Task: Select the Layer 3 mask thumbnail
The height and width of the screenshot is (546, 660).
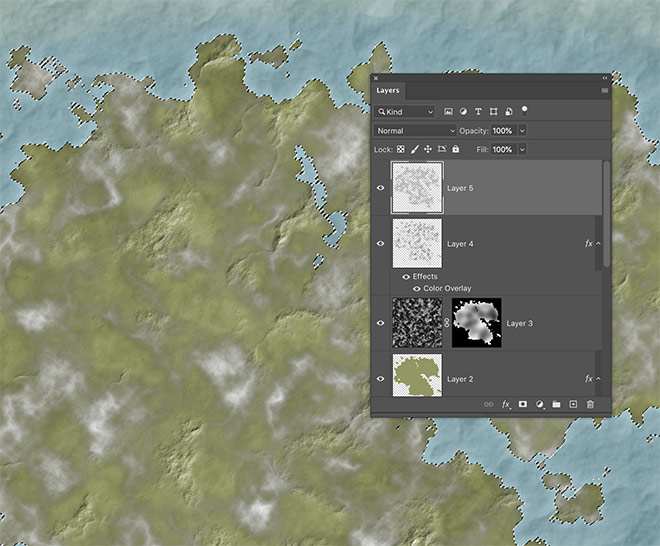Action: pos(477,323)
